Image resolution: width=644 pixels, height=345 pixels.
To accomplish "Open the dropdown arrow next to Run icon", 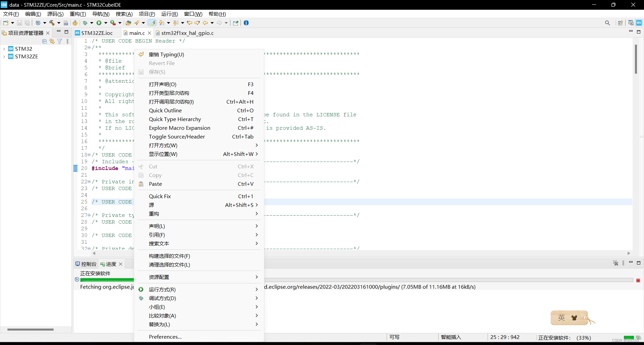I will pyautogui.click(x=106, y=23).
